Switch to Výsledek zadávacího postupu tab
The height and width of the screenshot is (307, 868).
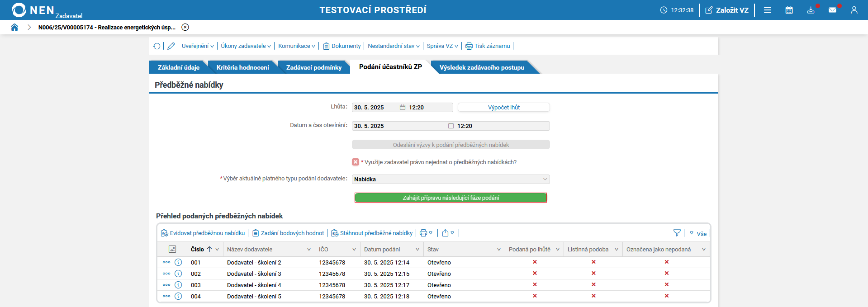[482, 67]
